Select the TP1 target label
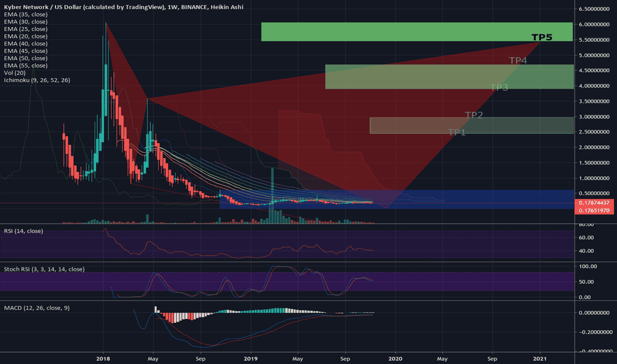The height and width of the screenshot is (364, 617). coord(457,132)
